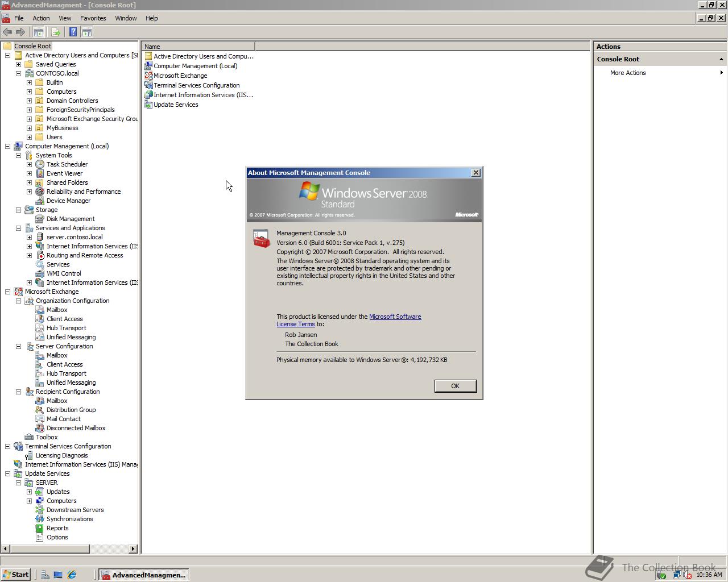The width and height of the screenshot is (728, 582).
Task: Expand the Updates node under SERVER
Action: pyautogui.click(x=29, y=492)
